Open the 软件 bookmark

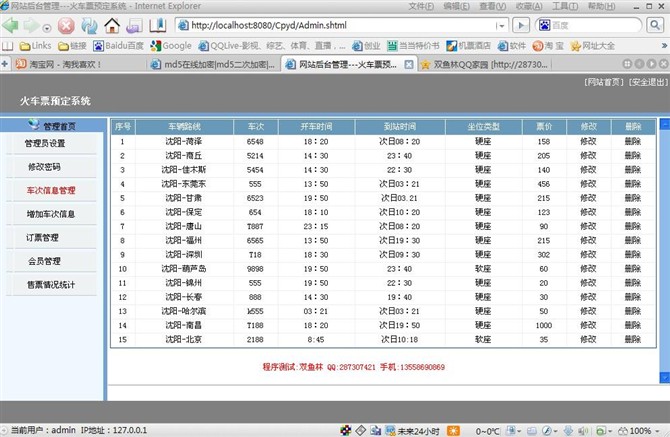pos(511,46)
